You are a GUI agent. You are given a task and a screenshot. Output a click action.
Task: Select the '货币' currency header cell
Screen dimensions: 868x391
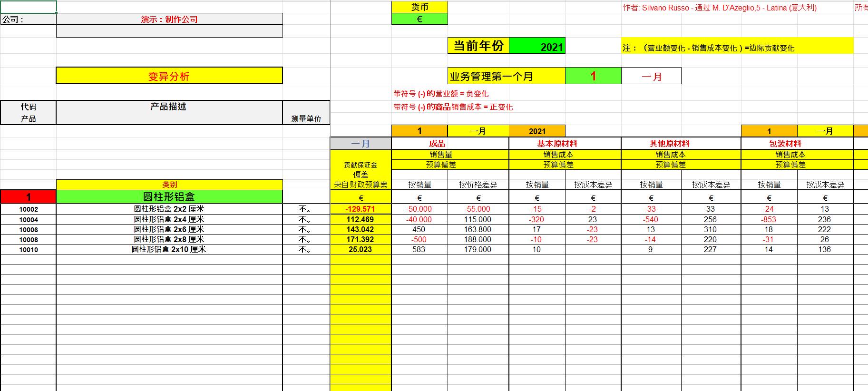point(419,7)
